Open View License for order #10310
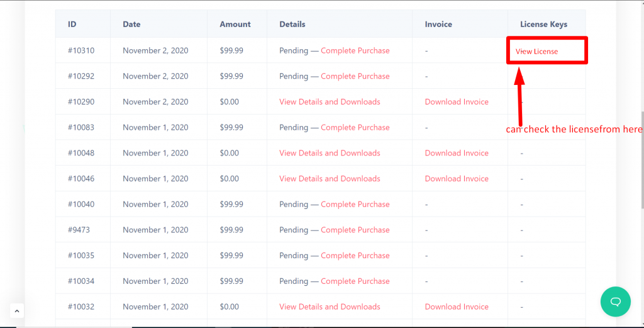This screenshot has width=644, height=328. [x=536, y=51]
